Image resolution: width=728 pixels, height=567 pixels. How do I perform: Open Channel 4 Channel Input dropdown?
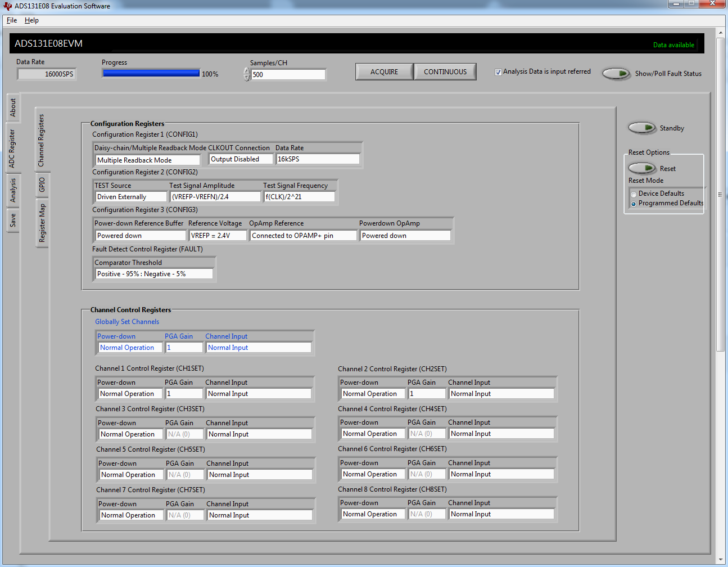coord(501,434)
